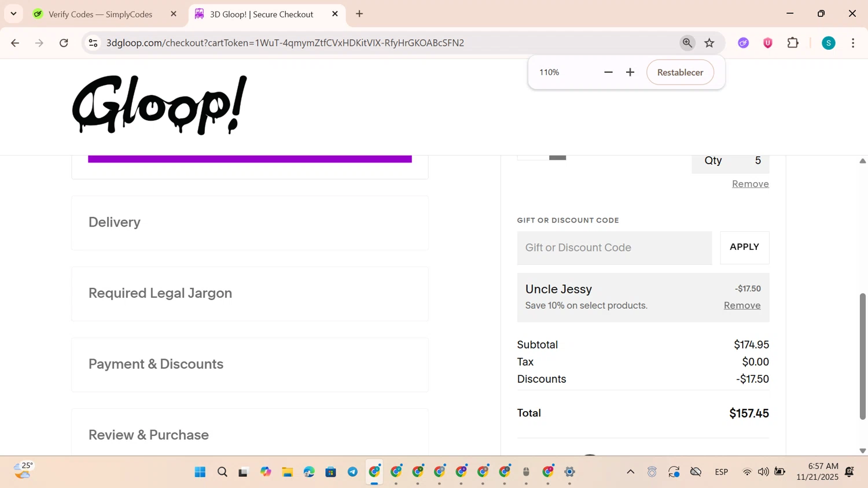868x488 pixels.
Task: Close the 3D Gloop! checkout tab
Action: [335, 14]
